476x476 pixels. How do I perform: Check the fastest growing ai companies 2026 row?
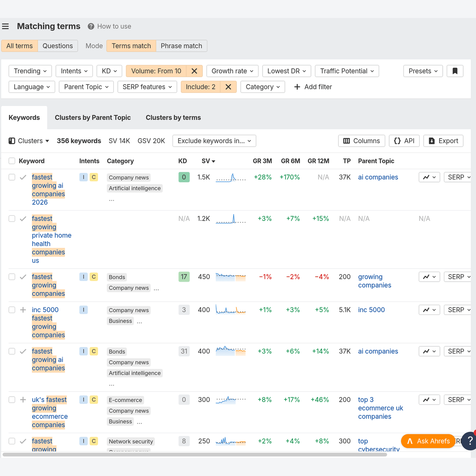click(12, 177)
